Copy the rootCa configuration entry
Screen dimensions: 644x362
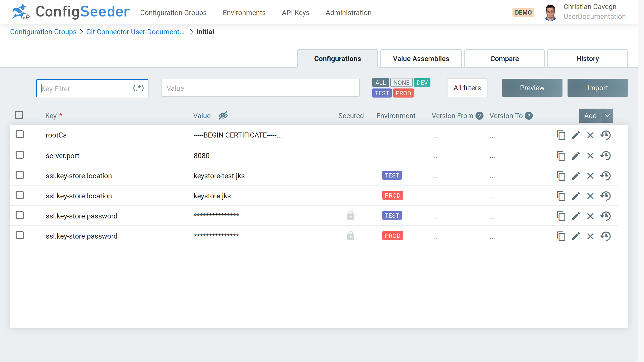tap(561, 135)
